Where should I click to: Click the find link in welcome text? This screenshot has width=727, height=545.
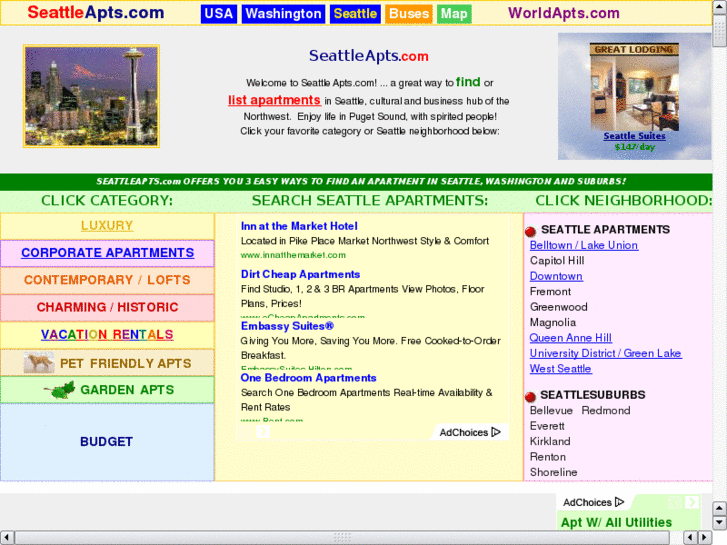point(468,82)
